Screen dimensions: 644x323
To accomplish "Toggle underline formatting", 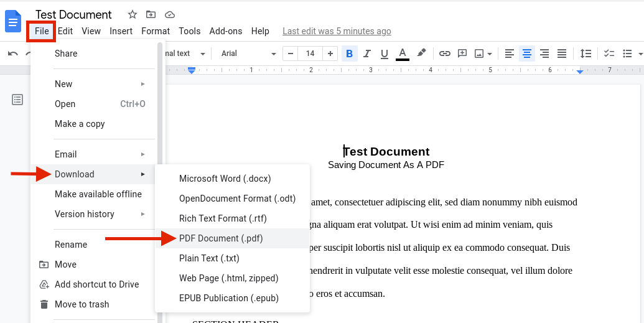I will pyautogui.click(x=385, y=54).
